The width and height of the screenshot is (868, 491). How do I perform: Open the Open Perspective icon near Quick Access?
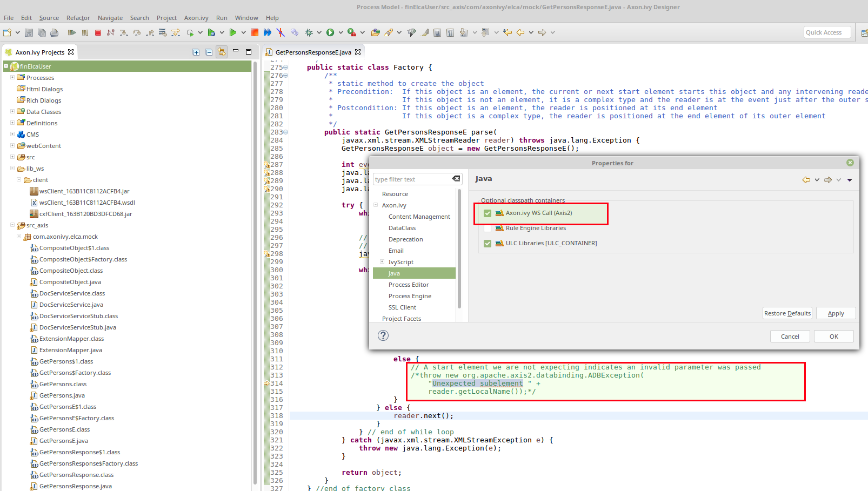(x=864, y=32)
